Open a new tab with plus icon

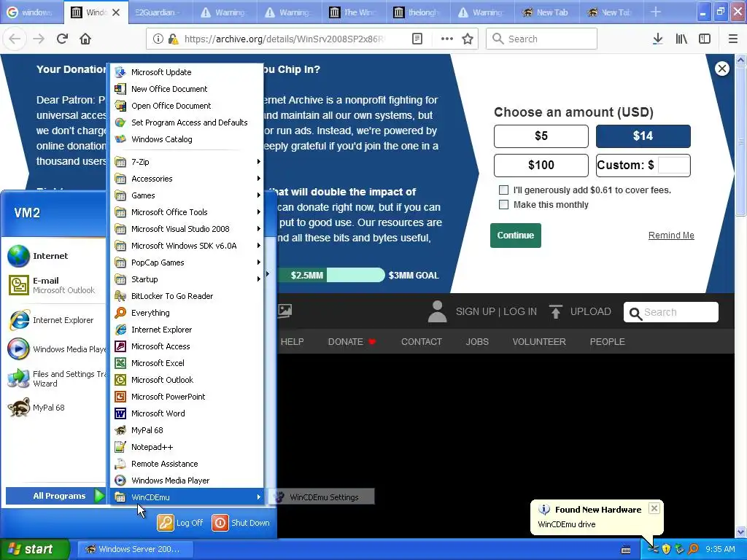tap(656, 12)
